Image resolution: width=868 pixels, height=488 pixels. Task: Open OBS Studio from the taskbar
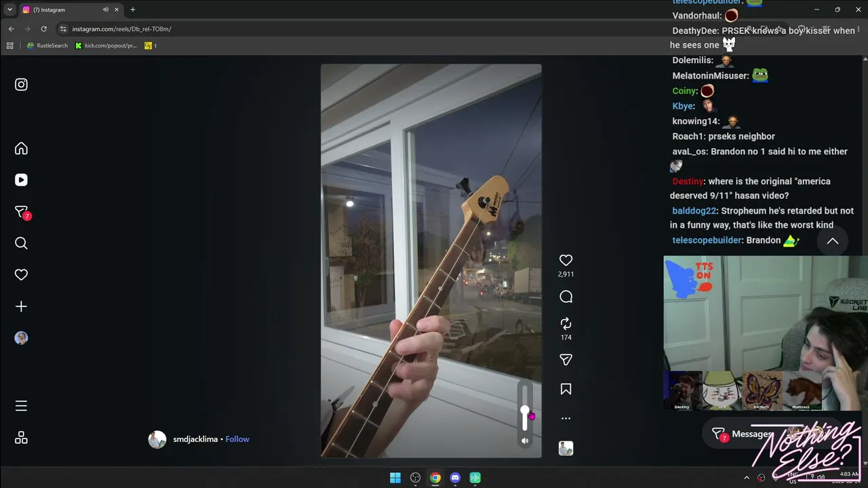point(415,478)
